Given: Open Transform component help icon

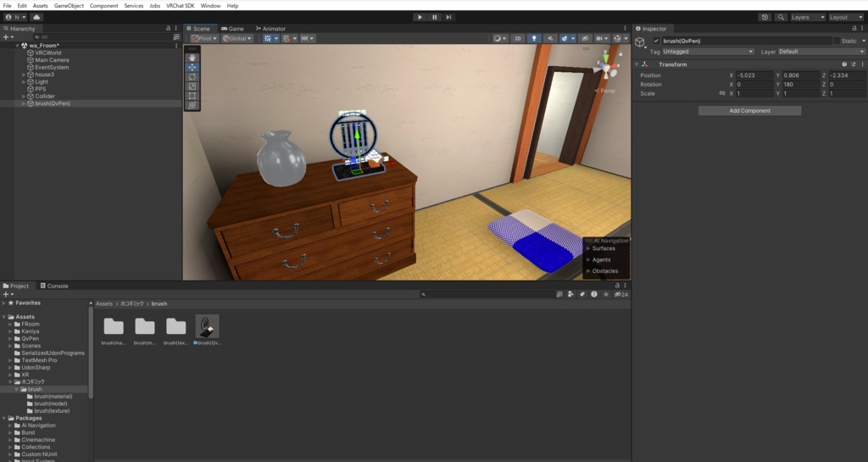Looking at the screenshot, I should tap(844, 64).
